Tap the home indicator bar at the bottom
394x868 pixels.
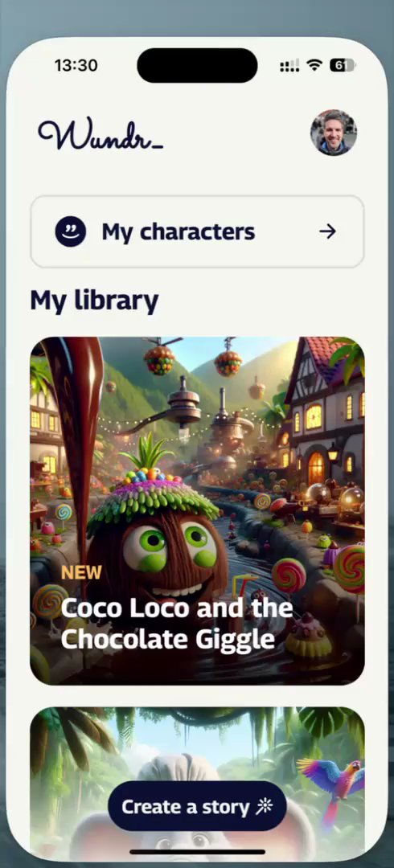click(x=197, y=851)
